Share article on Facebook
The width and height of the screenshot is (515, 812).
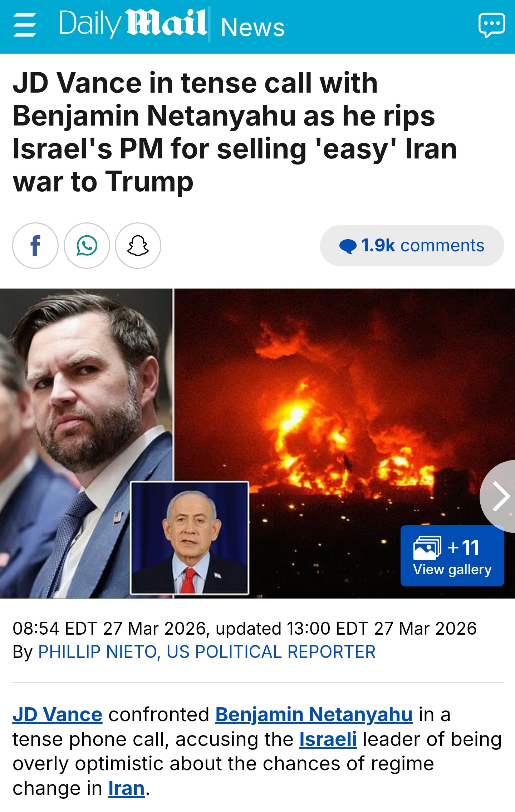pyautogui.click(x=35, y=246)
